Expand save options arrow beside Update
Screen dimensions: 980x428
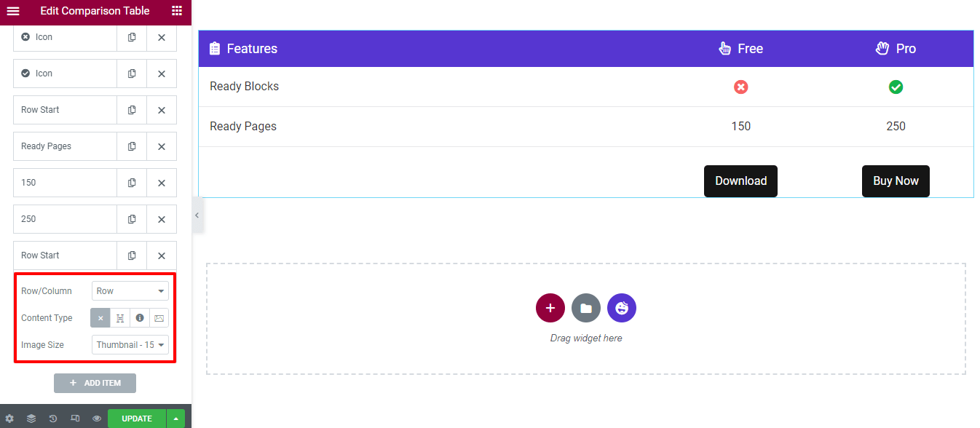click(x=175, y=419)
